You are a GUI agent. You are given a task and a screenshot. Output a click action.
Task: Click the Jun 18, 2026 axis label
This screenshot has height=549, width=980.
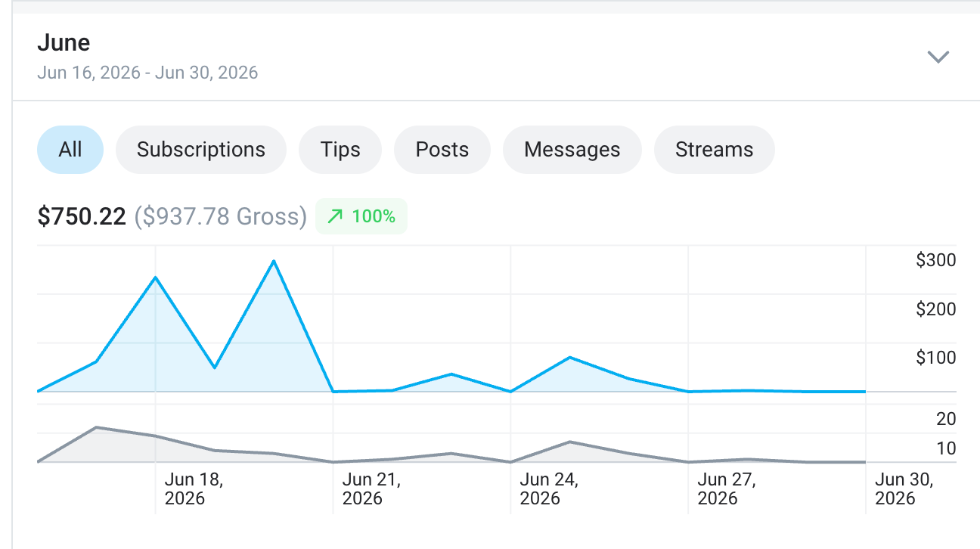click(x=194, y=489)
